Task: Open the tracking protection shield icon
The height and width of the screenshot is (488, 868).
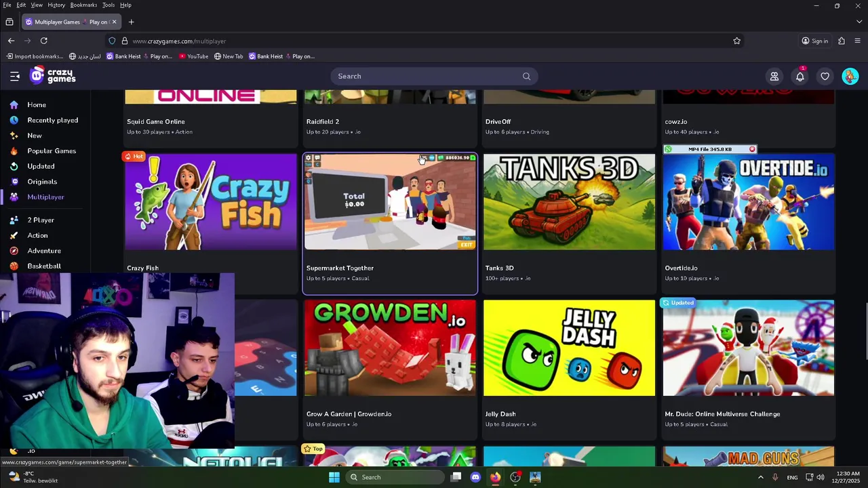Action: [113, 41]
